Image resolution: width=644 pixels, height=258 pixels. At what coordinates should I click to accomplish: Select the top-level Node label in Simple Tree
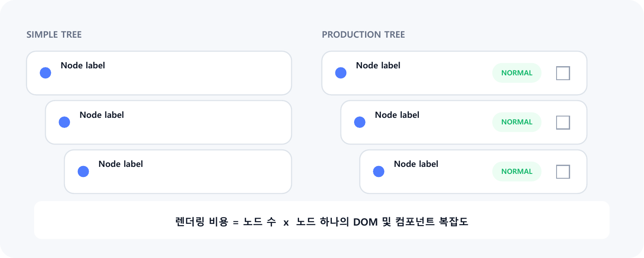[x=83, y=66]
